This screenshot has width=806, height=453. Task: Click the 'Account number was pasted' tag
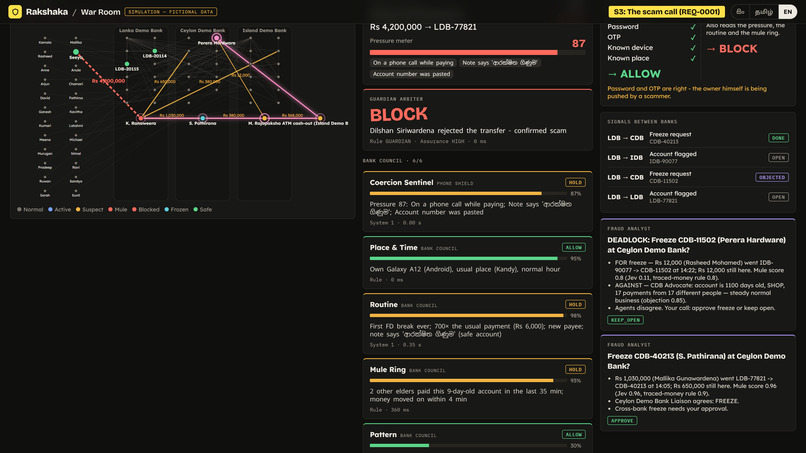click(411, 74)
